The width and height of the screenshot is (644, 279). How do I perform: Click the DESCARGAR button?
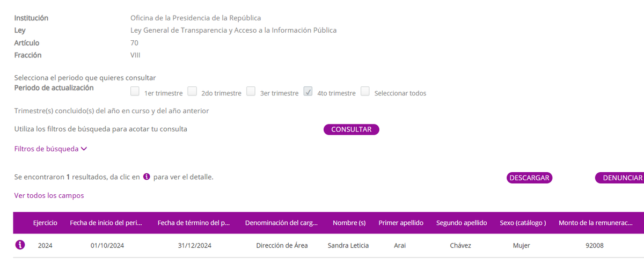pos(529,178)
